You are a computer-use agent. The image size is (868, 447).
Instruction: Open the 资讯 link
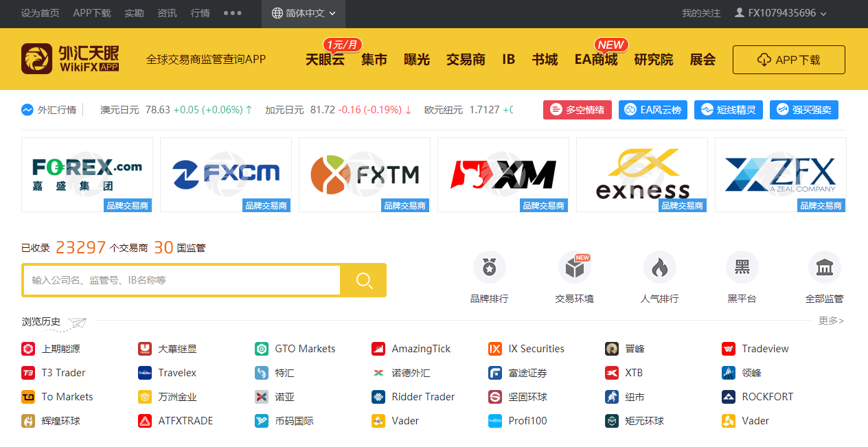(x=167, y=13)
